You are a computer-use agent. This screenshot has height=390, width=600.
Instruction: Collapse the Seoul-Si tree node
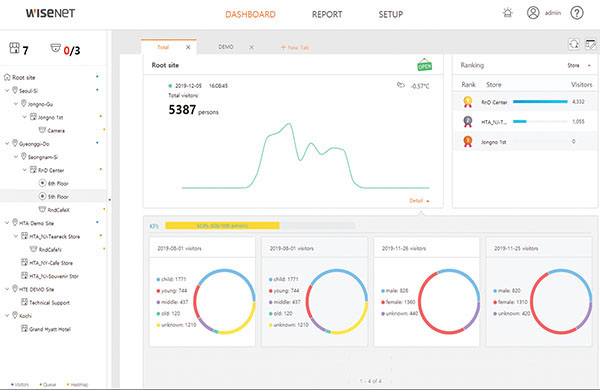click(x=7, y=91)
